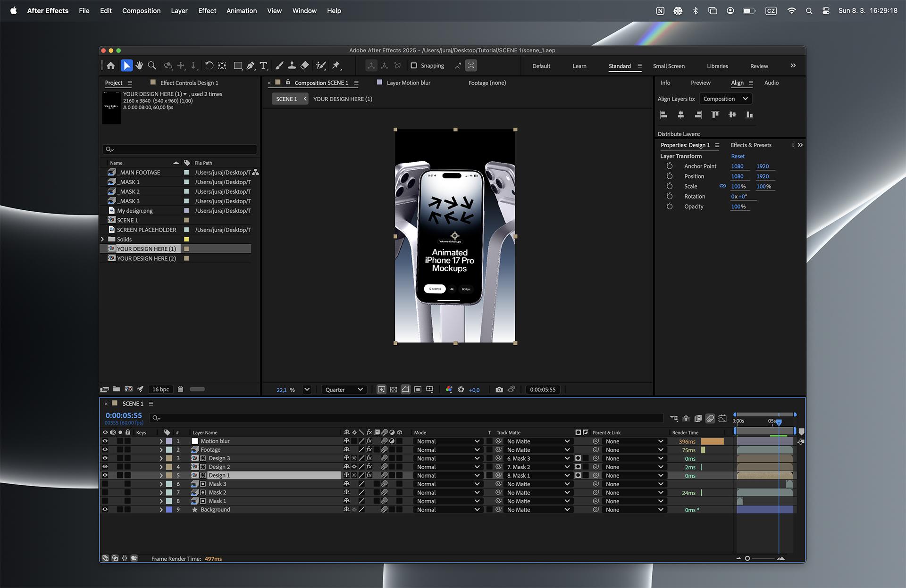Switch to the Effects & Presets tab
This screenshot has height=588, width=906.
pyautogui.click(x=751, y=145)
